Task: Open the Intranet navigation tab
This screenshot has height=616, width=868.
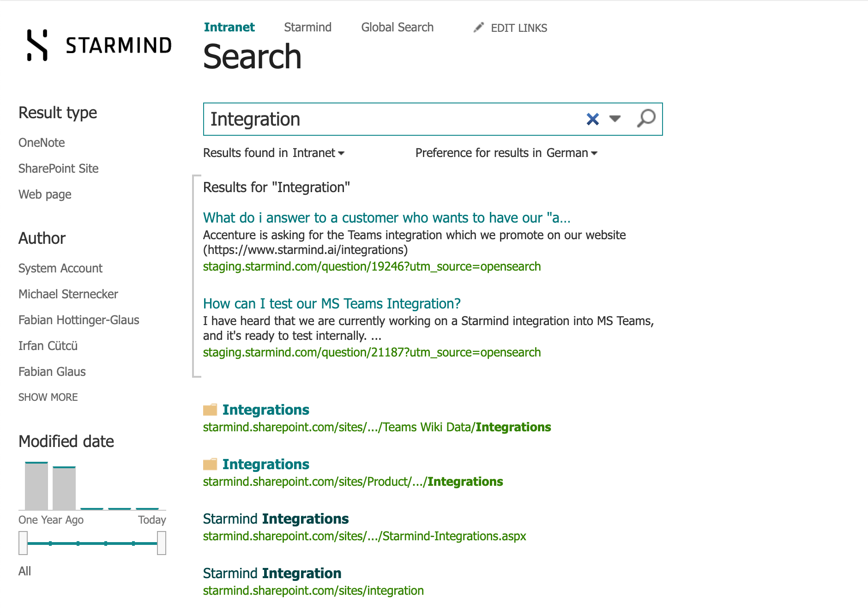Action: [x=229, y=27]
